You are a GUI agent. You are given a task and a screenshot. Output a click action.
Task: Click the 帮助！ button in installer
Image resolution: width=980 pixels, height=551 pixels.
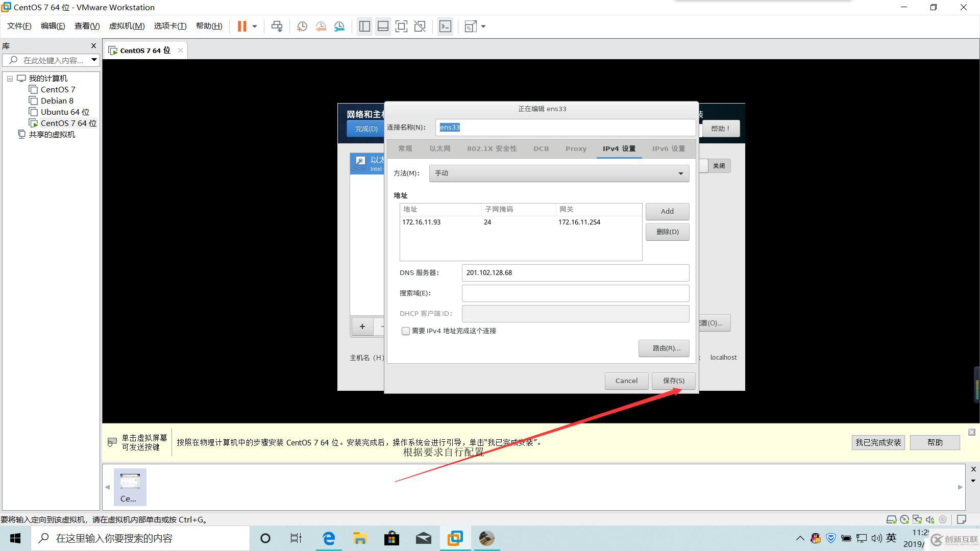pyautogui.click(x=720, y=129)
